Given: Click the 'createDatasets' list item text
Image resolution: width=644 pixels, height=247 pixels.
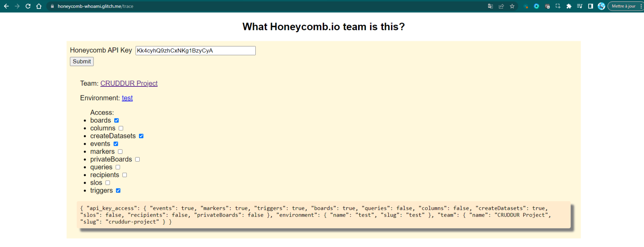Looking at the screenshot, I should tap(113, 136).
